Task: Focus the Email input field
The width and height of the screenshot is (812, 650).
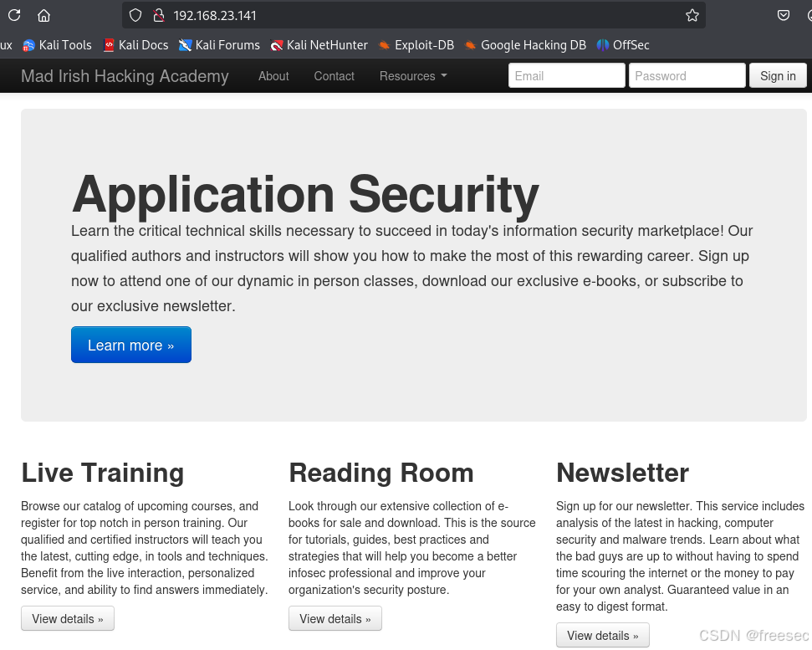Action: click(566, 75)
